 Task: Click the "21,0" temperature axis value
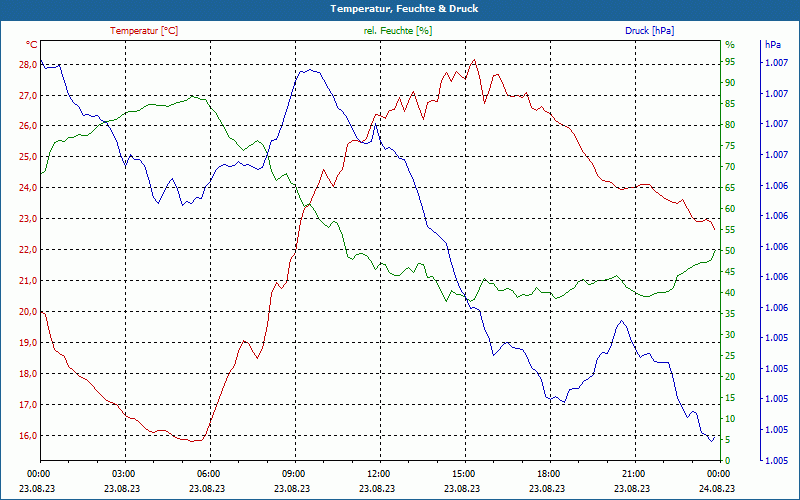[x=28, y=281]
